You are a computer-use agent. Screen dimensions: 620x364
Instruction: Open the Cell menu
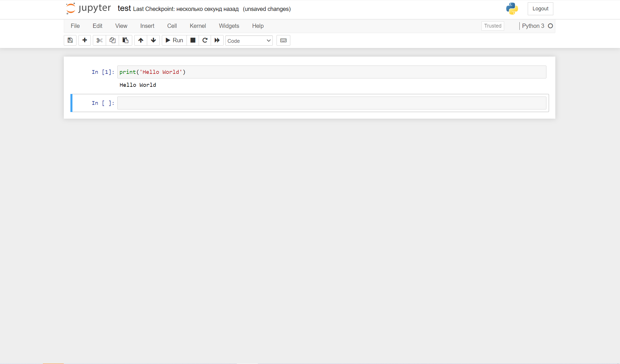(x=172, y=26)
